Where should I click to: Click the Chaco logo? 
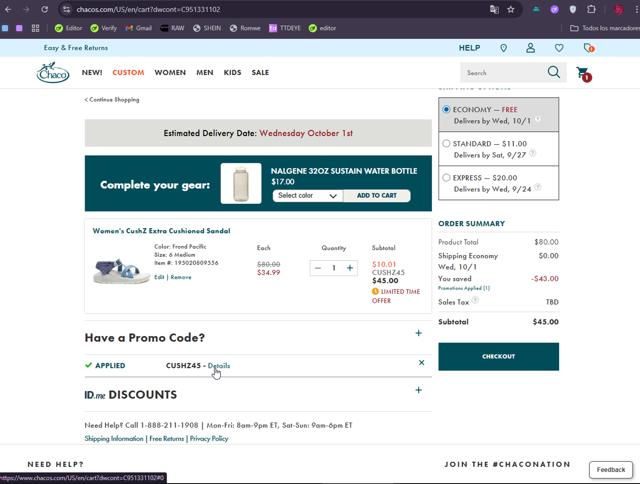click(x=53, y=73)
